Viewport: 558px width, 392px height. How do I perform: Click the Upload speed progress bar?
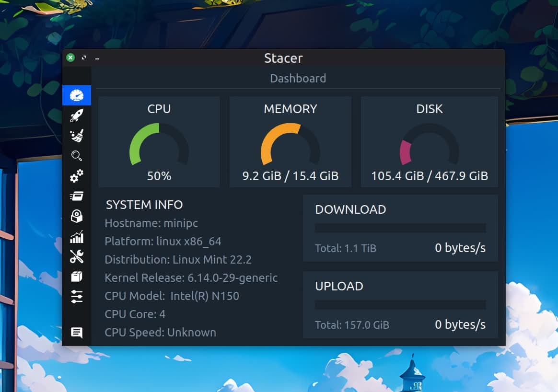click(400, 304)
